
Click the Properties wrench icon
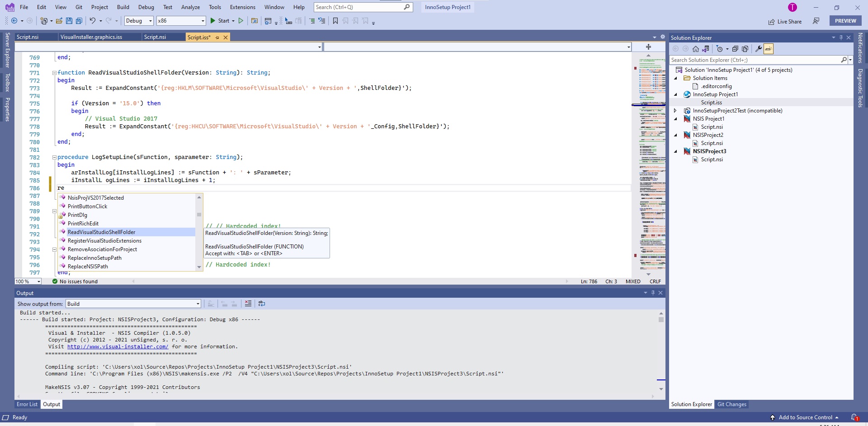click(759, 49)
